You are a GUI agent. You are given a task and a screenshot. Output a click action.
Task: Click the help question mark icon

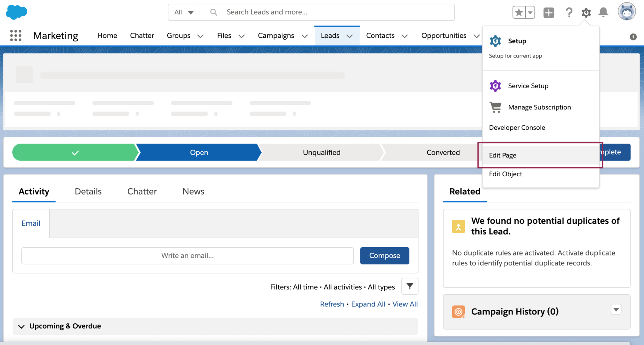[x=569, y=12]
